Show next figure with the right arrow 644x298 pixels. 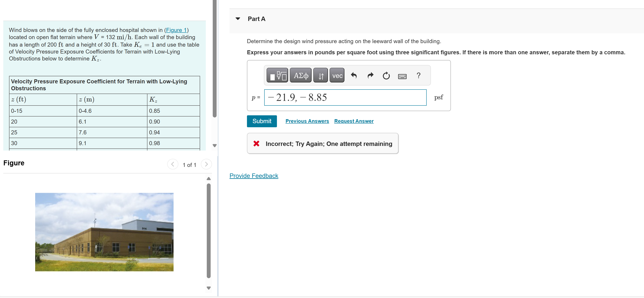pos(206,164)
